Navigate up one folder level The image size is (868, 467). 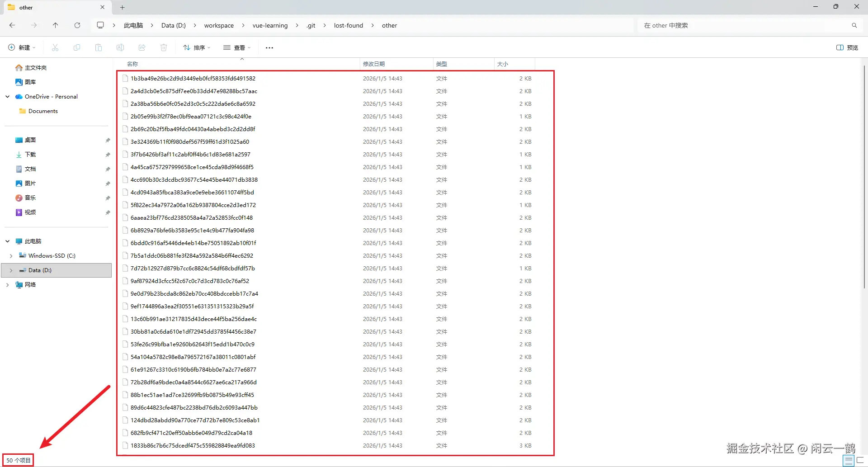[x=55, y=25]
